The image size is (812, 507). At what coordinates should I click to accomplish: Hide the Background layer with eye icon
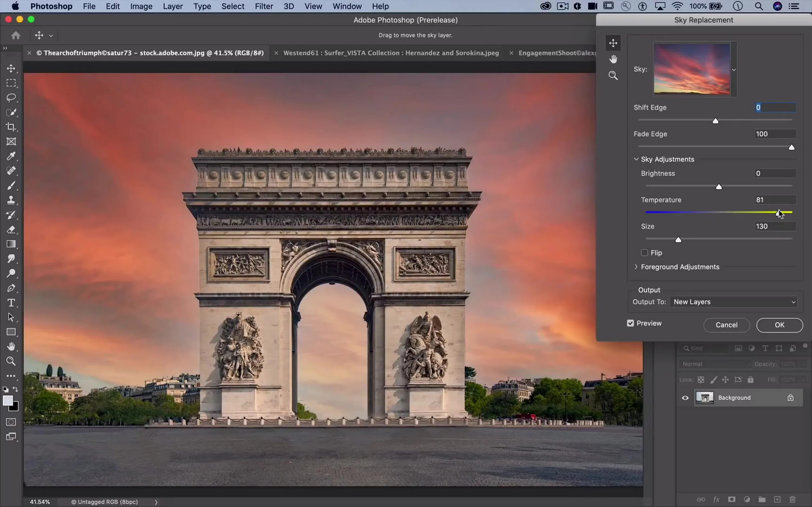tap(685, 398)
